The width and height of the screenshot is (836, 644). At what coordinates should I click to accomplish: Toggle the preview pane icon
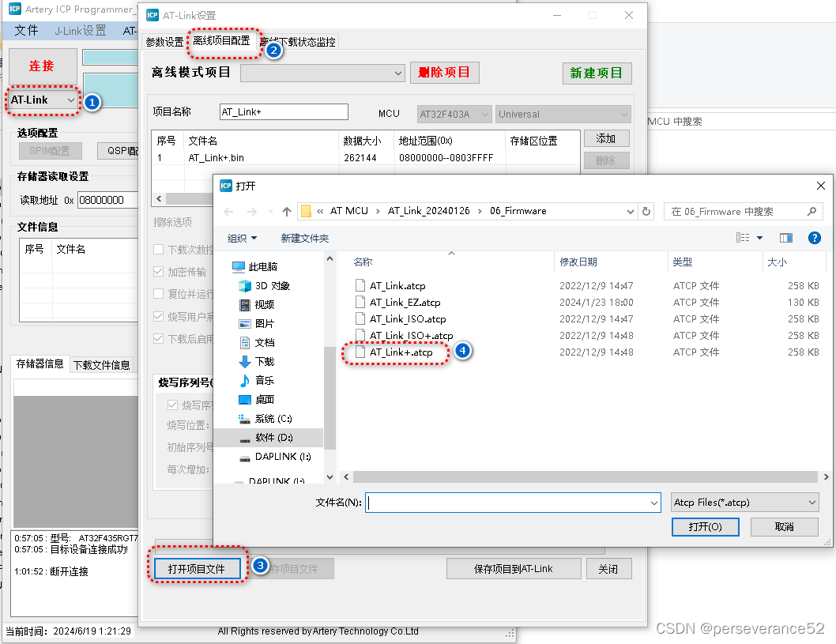786,238
